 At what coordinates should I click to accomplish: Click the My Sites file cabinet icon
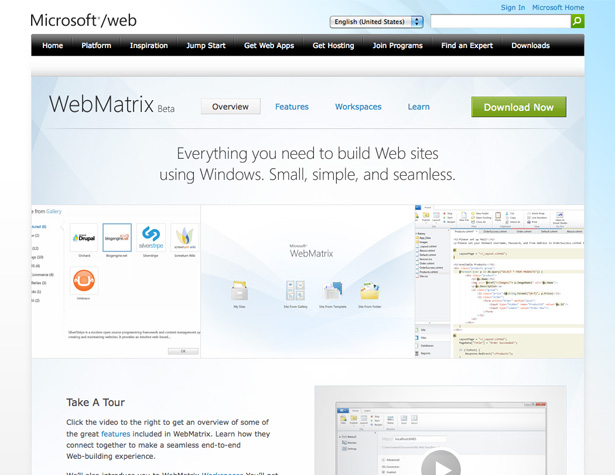tap(239, 291)
